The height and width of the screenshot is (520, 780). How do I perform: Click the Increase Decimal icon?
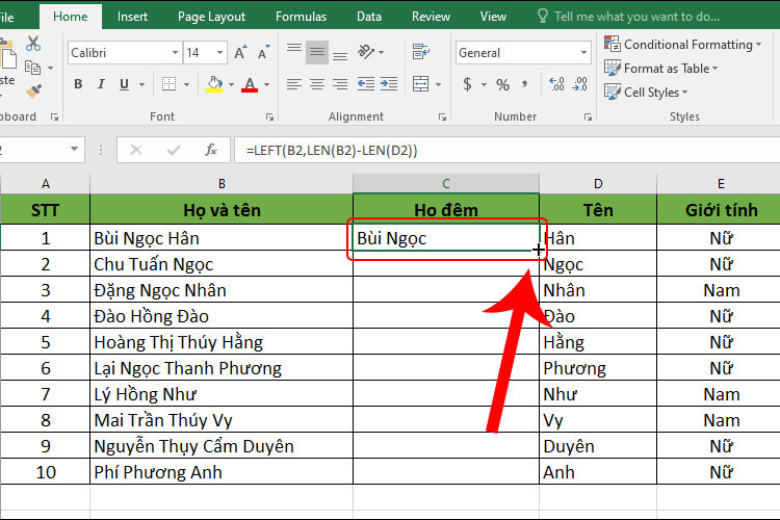[556, 84]
